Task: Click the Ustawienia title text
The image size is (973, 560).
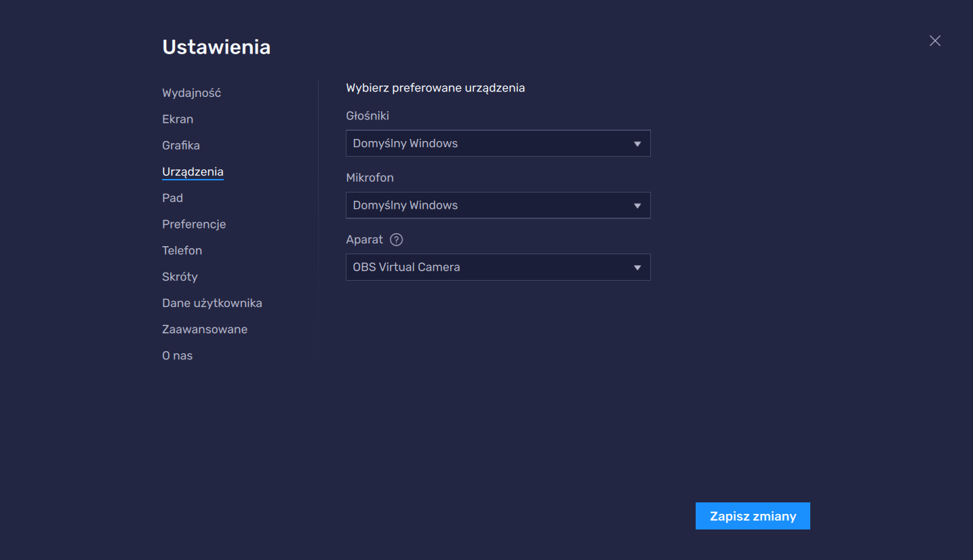Action: click(216, 47)
